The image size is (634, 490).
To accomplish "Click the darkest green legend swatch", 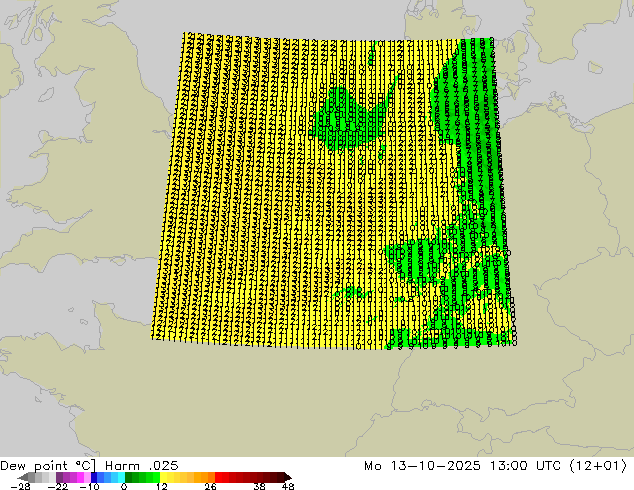I will pos(129,477).
